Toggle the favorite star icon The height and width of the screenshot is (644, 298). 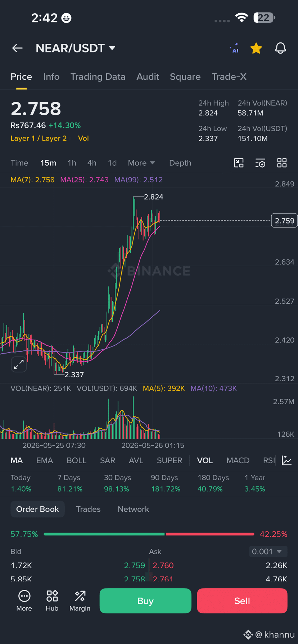point(256,48)
